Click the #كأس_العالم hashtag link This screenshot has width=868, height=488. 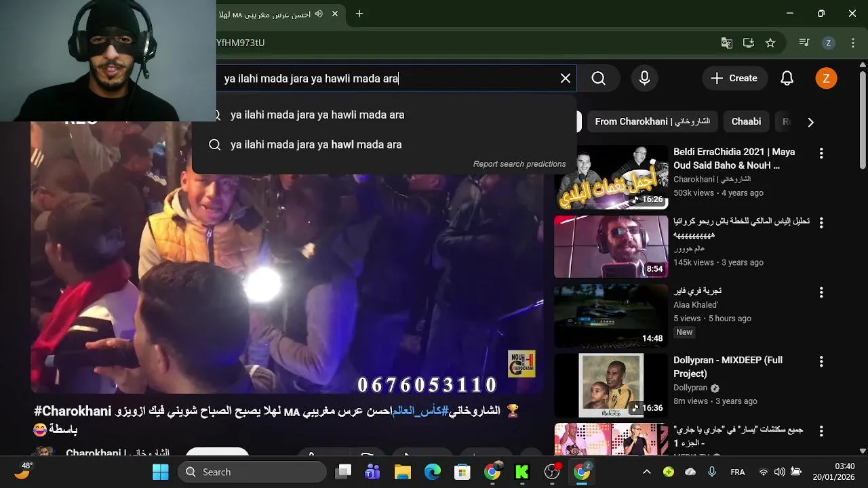point(421,411)
